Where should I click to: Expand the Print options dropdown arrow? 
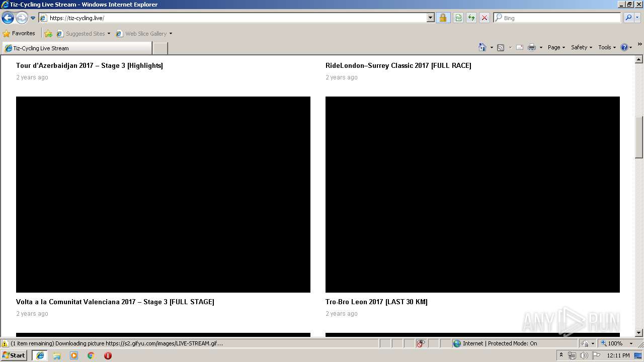(541, 47)
